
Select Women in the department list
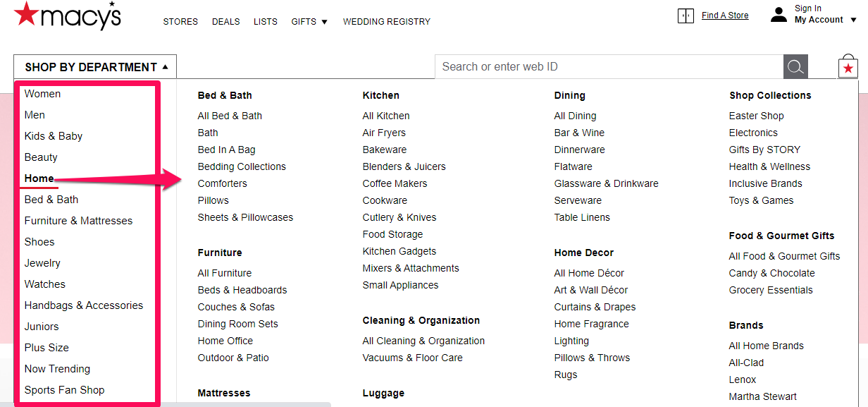click(x=42, y=94)
